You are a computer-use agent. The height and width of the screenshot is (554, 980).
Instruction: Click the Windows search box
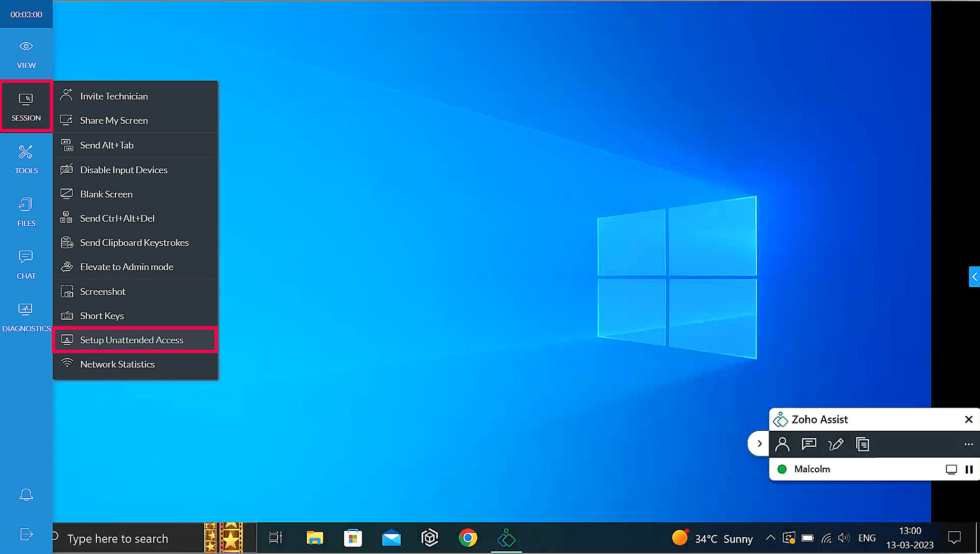[126, 539]
